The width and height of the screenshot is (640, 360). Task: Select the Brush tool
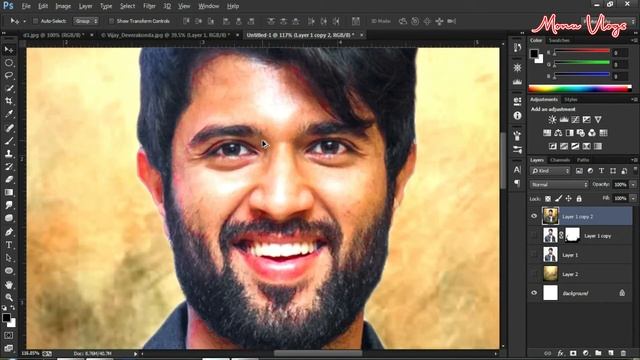tap(9, 141)
